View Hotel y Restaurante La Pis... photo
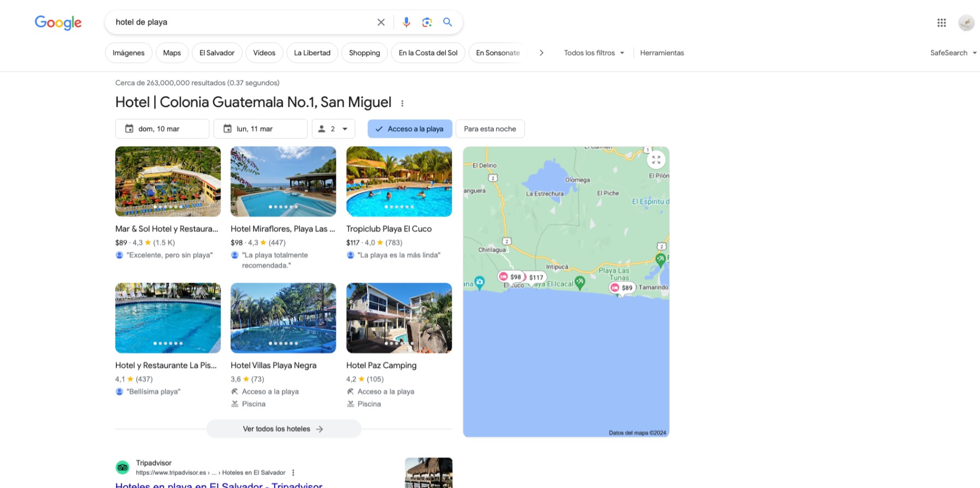This screenshot has height=488, width=980. pos(168,318)
